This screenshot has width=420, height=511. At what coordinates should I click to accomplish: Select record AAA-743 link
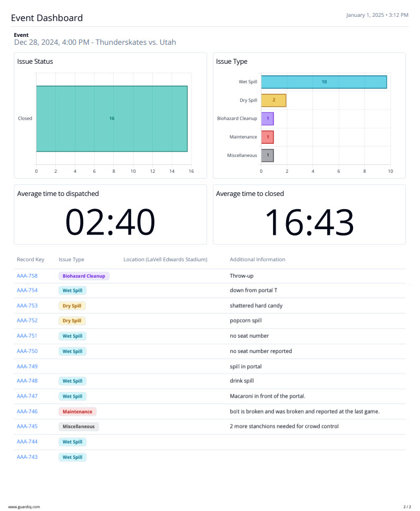[x=27, y=457]
